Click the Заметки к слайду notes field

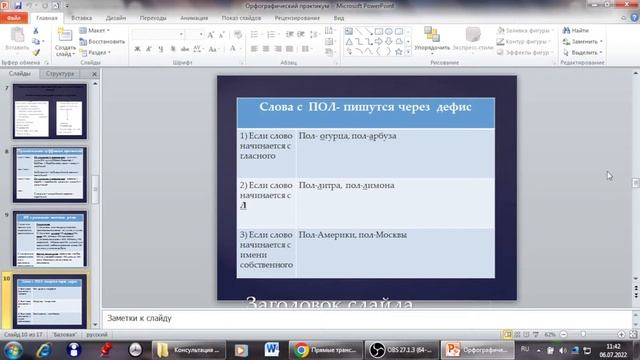tap(367, 318)
